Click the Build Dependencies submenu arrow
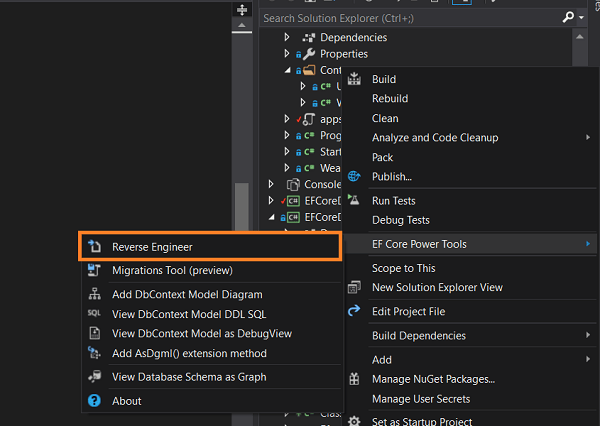This screenshot has height=426, width=600. (x=588, y=335)
